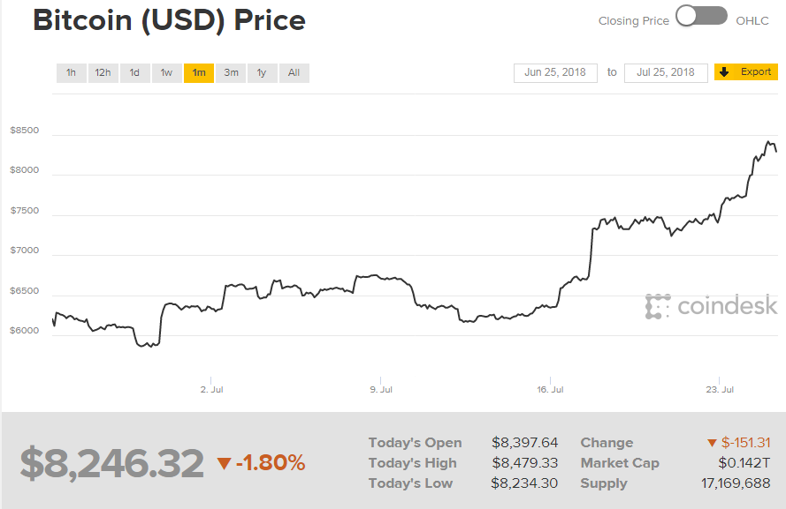Viewport: 786px width, 509px height.
Task: Select the 1h time range
Action: 71,73
